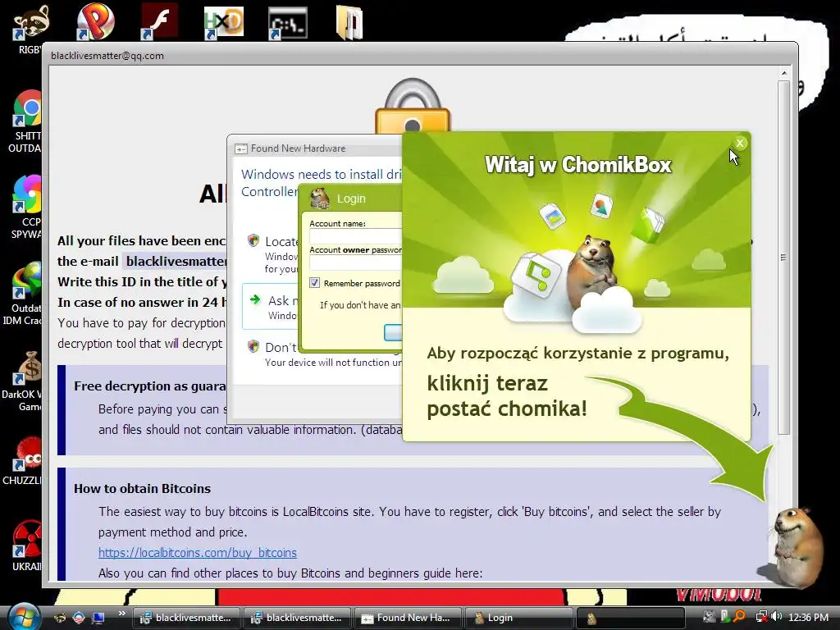Launch the DarkOK money bag game shortcut
Image resolution: width=840 pixels, height=630 pixels.
point(29,367)
